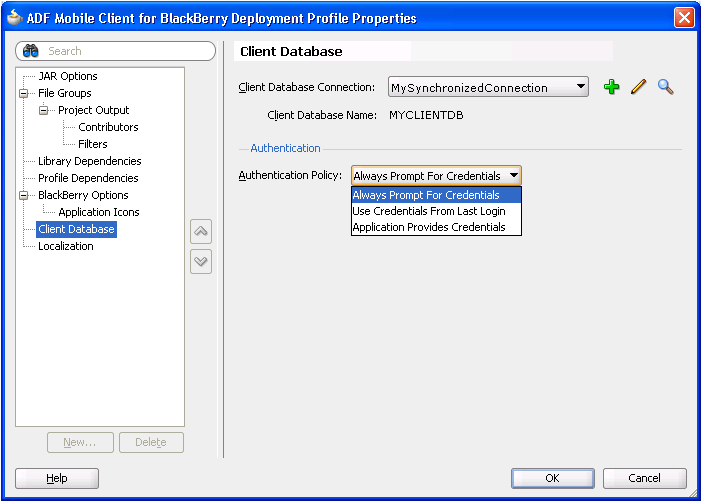Select Client Database tree item

click(x=76, y=229)
